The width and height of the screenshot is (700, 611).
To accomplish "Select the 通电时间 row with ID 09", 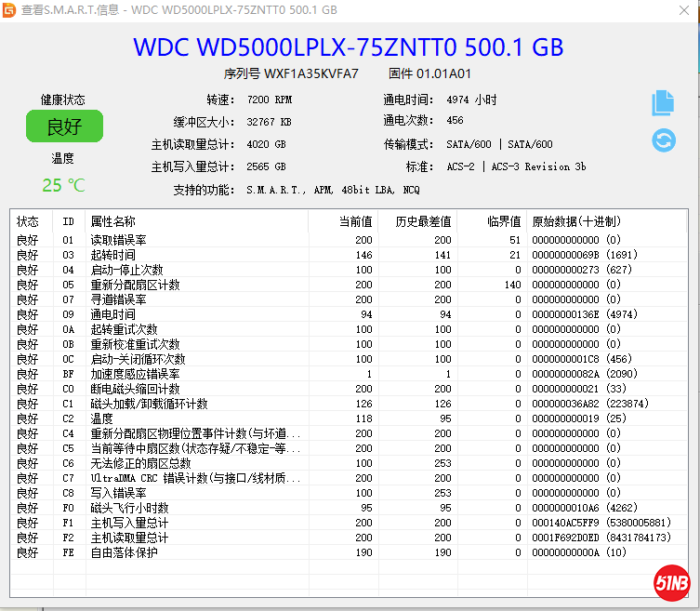I will [x=112, y=314].
